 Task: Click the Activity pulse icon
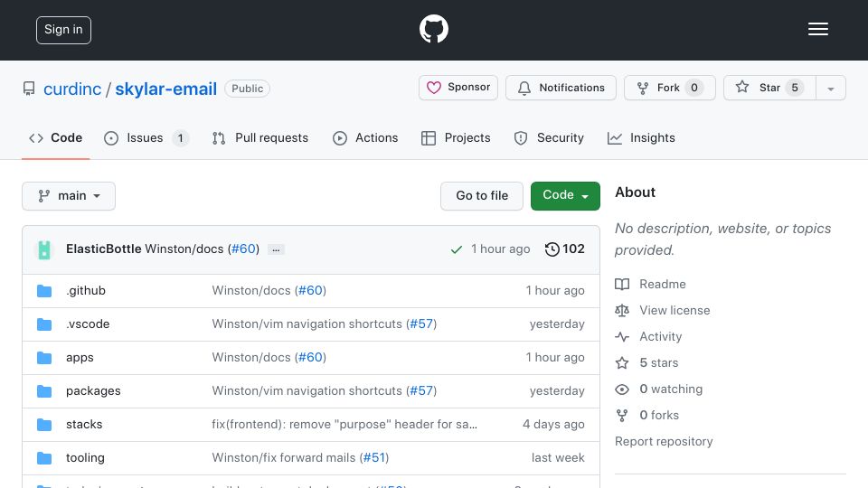pyautogui.click(x=622, y=336)
